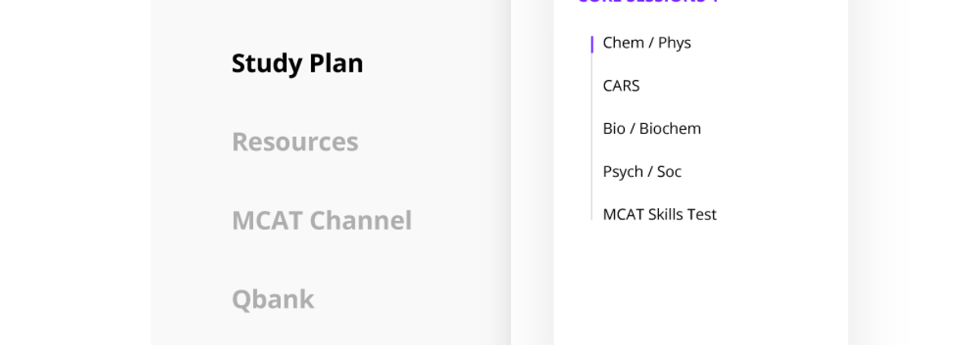Select the Bio / Biochem session

[x=652, y=129]
